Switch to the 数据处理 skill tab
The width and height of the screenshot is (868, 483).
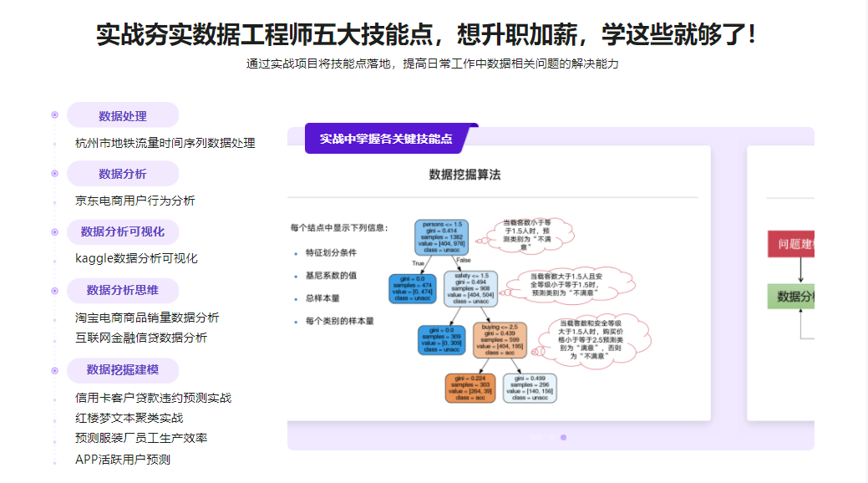(123, 115)
